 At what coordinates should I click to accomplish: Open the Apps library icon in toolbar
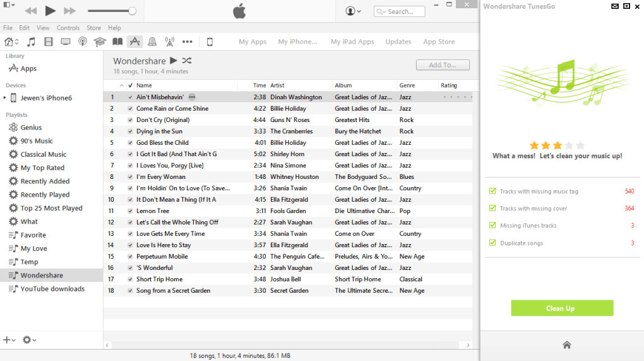pyautogui.click(x=134, y=42)
